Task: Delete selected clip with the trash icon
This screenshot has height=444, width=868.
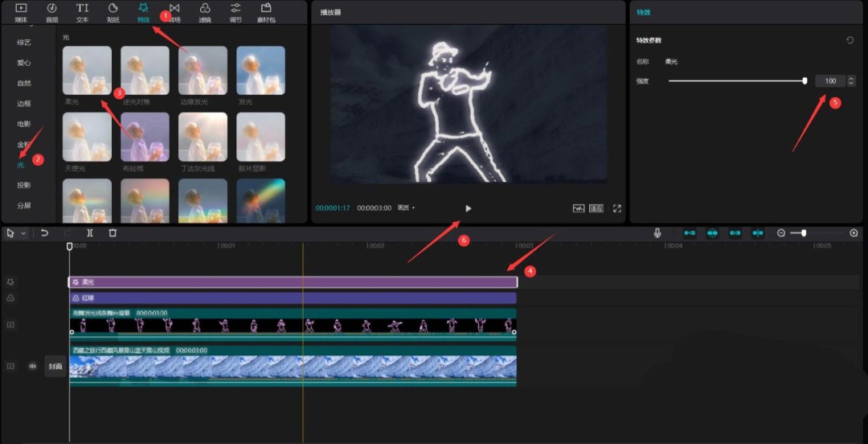Action: tap(113, 232)
